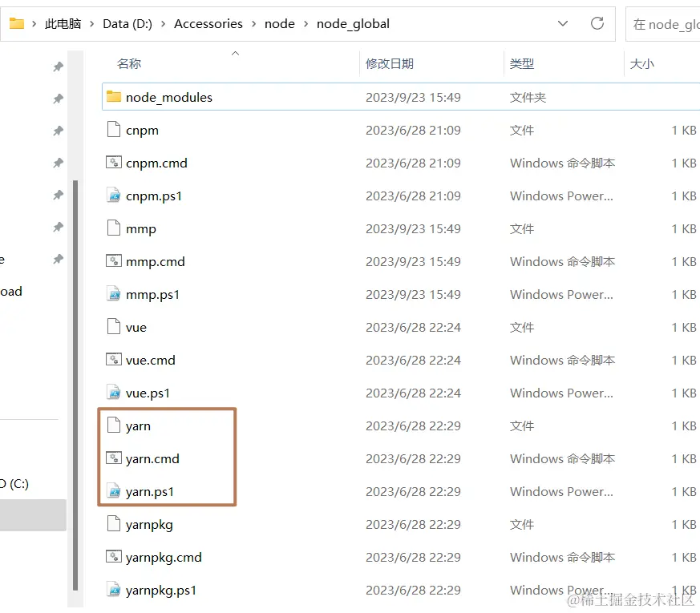Expand the chevron before 此电脑
700x613 pixels.
point(34,24)
